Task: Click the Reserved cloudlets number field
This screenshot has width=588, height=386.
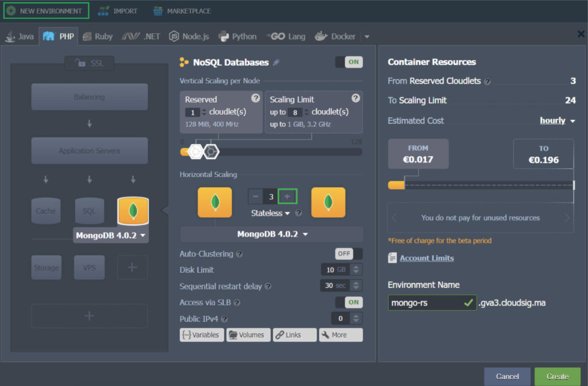Action: 193,112
